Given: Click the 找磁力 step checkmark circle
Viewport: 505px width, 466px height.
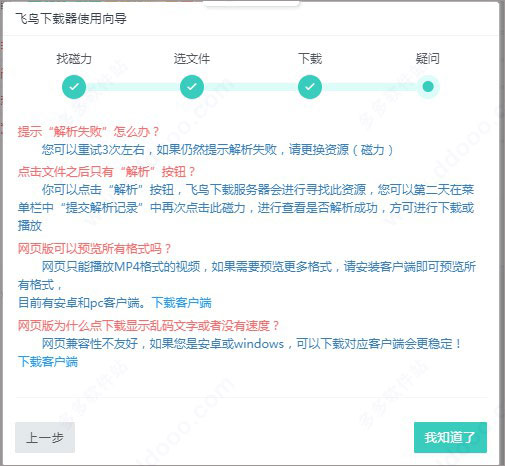Looking at the screenshot, I should pyautogui.click(x=74, y=87).
